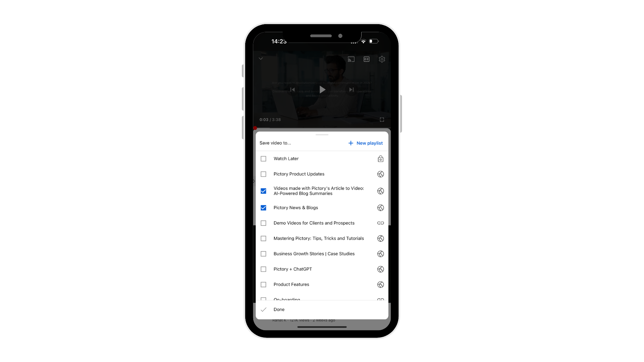This screenshot has height=362, width=644.
Task: Tap the chevron down collapse icon
Action: [x=261, y=58]
